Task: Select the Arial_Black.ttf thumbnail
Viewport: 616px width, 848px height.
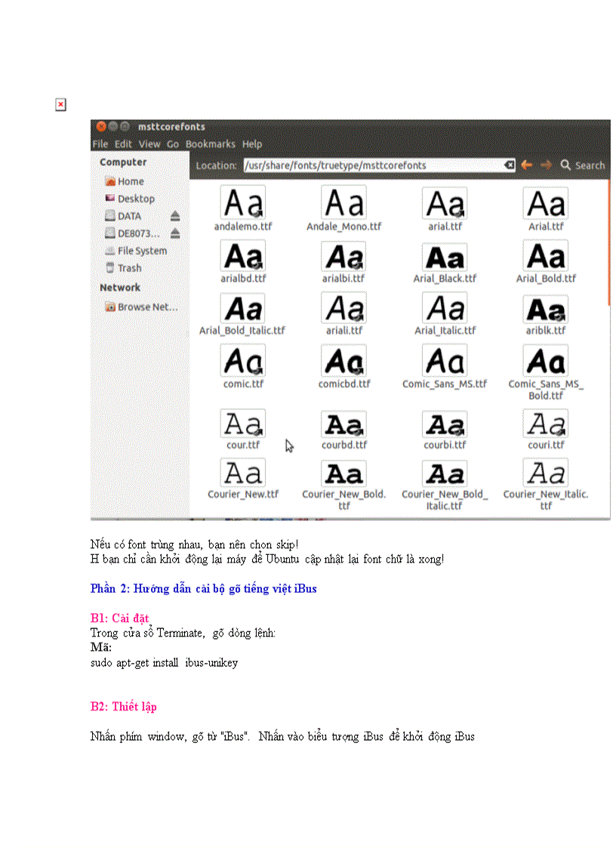Action: pyautogui.click(x=445, y=257)
